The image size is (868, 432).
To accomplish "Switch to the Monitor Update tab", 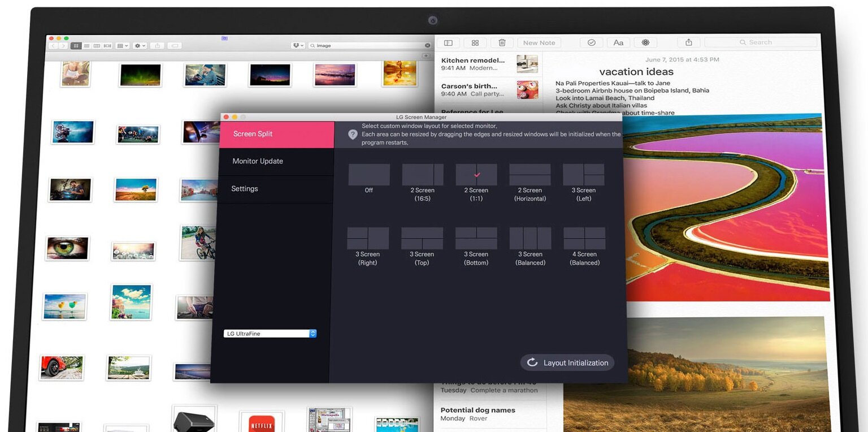I will (258, 161).
